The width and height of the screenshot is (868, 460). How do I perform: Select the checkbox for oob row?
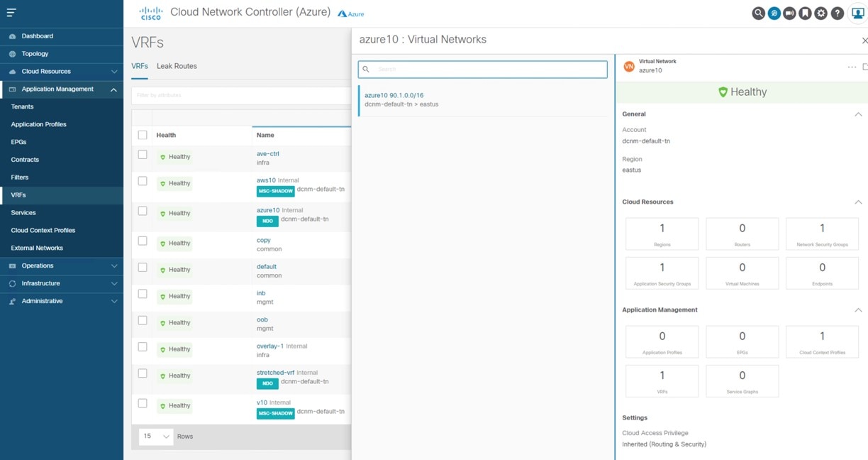(x=143, y=321)
